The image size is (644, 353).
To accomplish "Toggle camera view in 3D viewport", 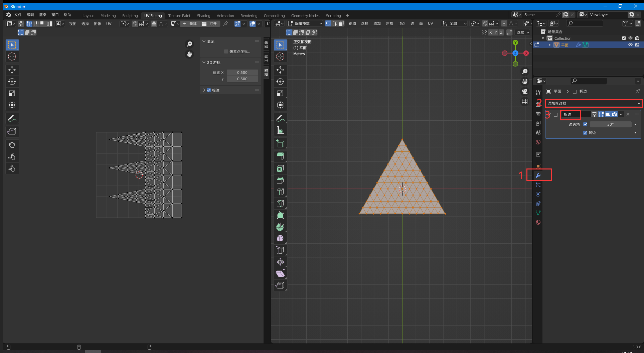I will tap(525, 92).
